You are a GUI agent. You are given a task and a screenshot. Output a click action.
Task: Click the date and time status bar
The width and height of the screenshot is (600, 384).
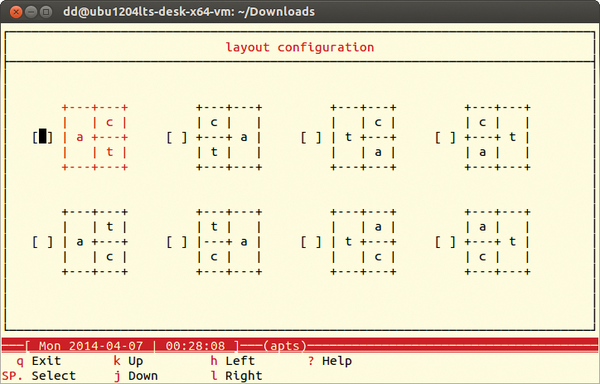(x=132, y=346)
